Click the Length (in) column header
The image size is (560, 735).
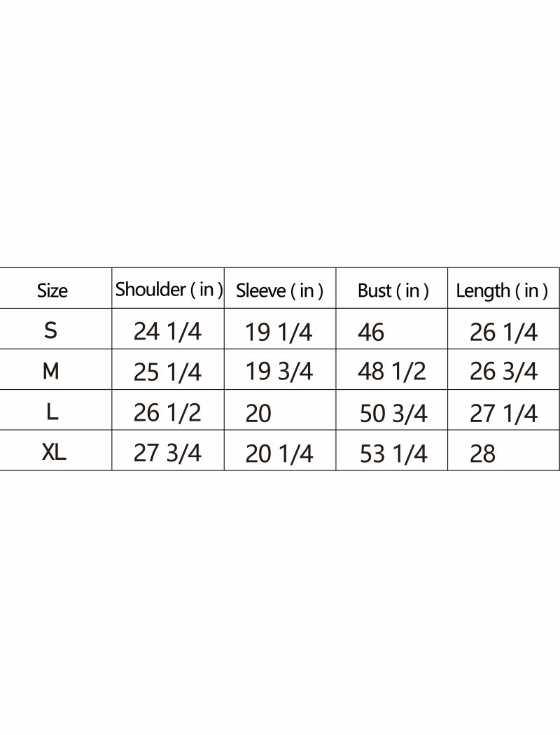(x=502, y=290)
